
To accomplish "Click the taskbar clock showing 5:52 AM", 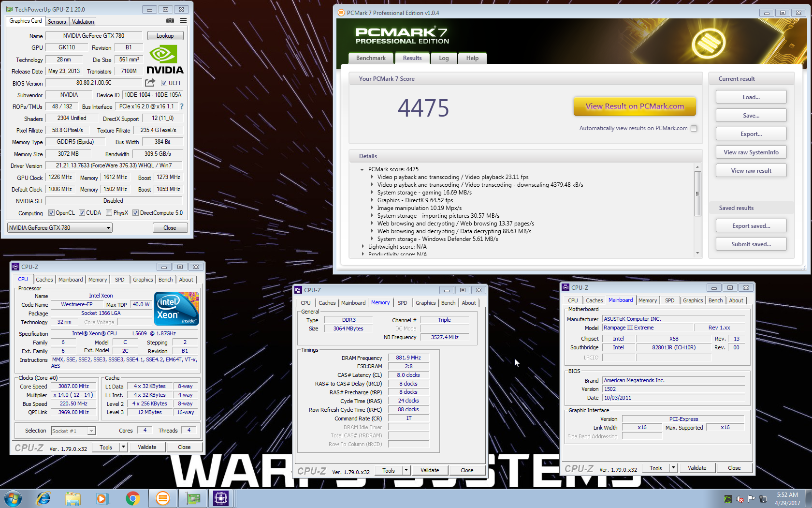I will pos(787,499).
